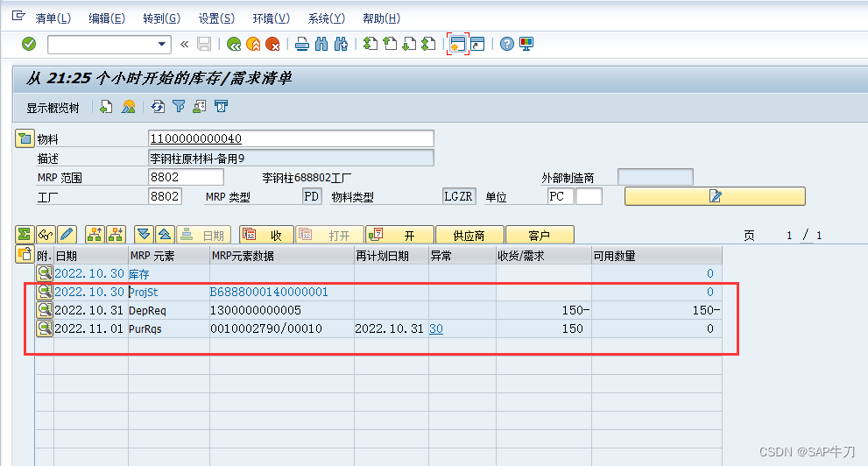The width and height of the screenshot is (868, 466).
Task: Click the green Enter checkmark icon
Action: [x=29, y=44]
